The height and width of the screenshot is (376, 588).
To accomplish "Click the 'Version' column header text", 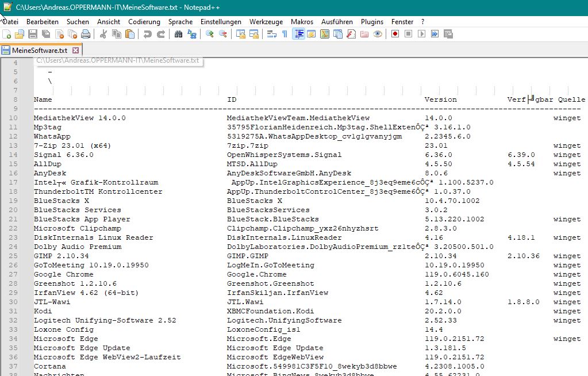I will (441, 99).
